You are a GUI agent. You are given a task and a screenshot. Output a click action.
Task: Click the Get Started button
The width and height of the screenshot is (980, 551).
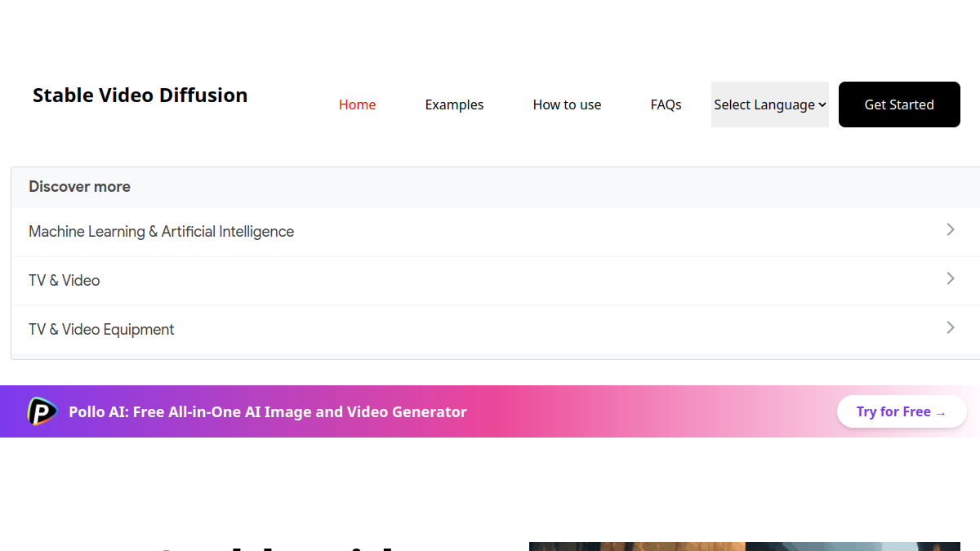tap(899, 104)
